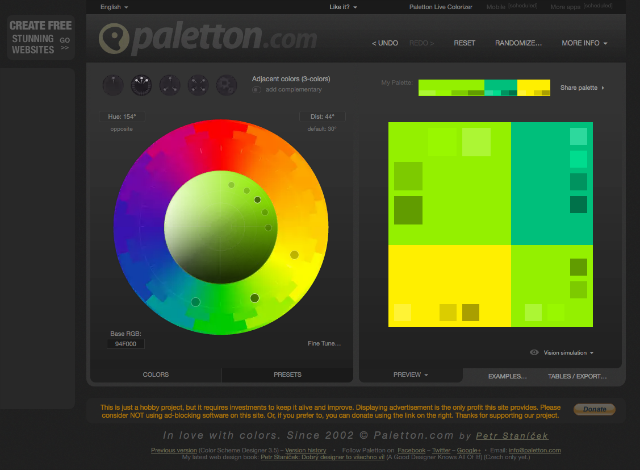Viewport: 640px width, 470px height.
Task: Click the main hue dot on the color wheel
Action: tap(255, 298)
